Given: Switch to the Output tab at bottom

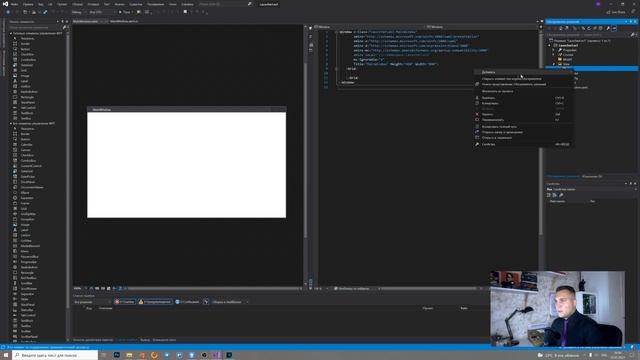Looking at the screenshot, I should coord(145,340).
